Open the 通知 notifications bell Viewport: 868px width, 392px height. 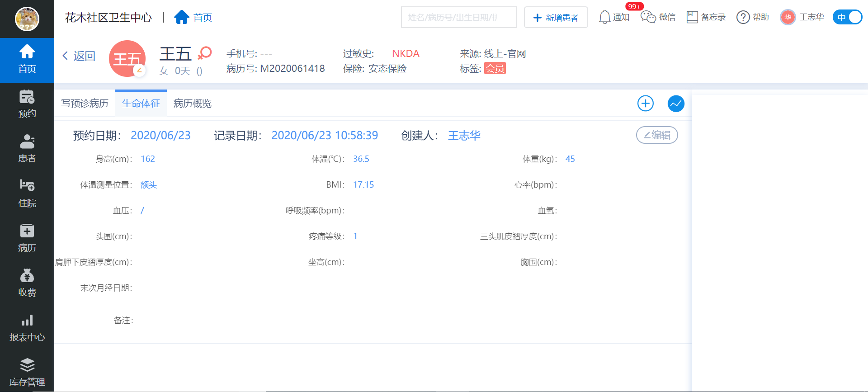coord(614,17)
